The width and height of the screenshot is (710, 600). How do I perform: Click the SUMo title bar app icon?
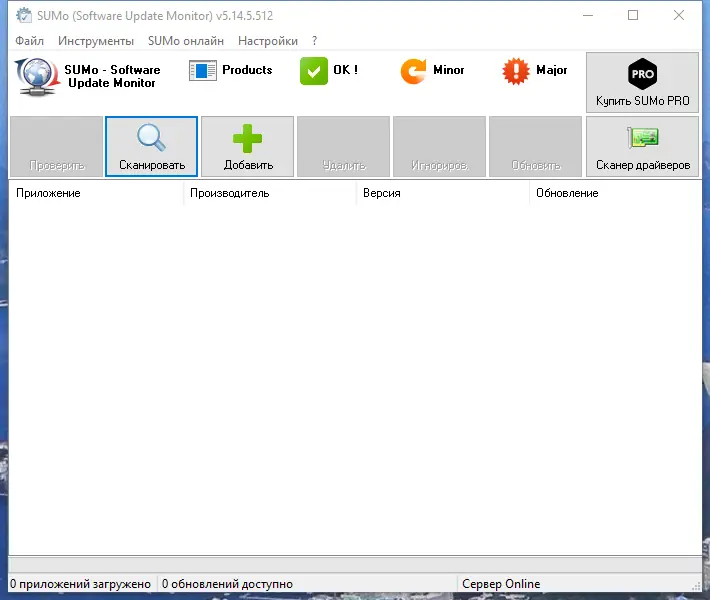24,15
